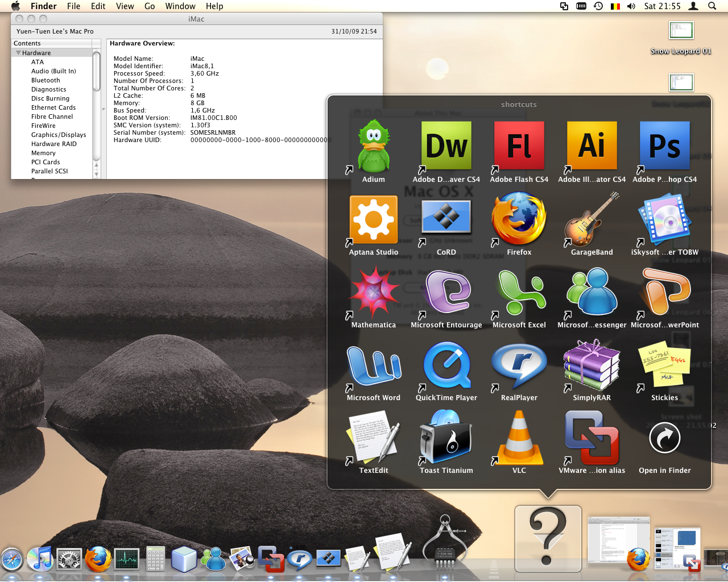Launch Adobe Illustrator CS4 shortcut
Image resolution: width=728 pixels, height=582 pixels.
(x=592, y=145)
